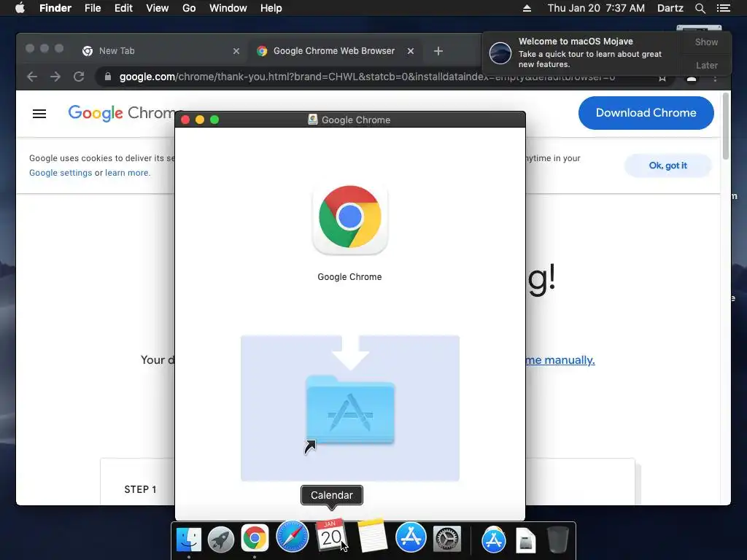Screen dimensions: 747x560
Task: Go back in Chrome browser
Action: pyautogui.click(x=32, y=77)
